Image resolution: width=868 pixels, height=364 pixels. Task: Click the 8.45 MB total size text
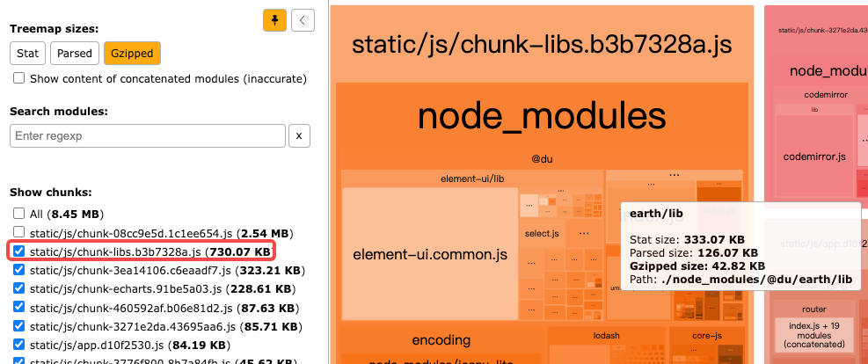pyautogui.click(x=77, y=214)
